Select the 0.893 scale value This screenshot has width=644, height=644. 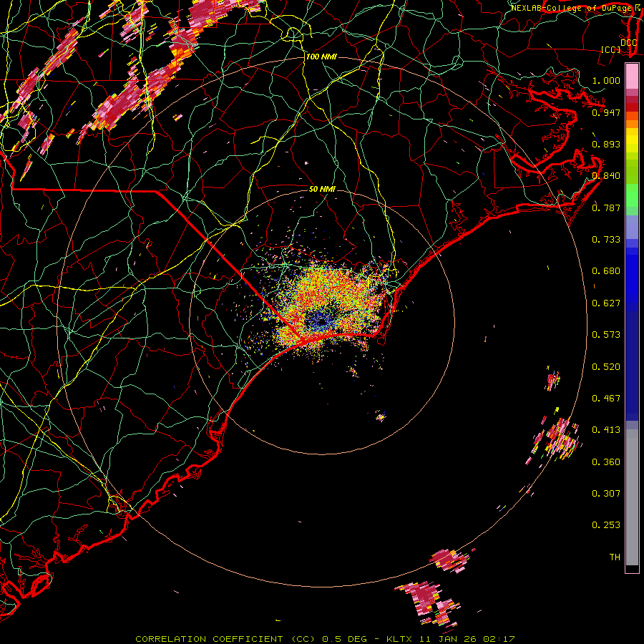606,144
